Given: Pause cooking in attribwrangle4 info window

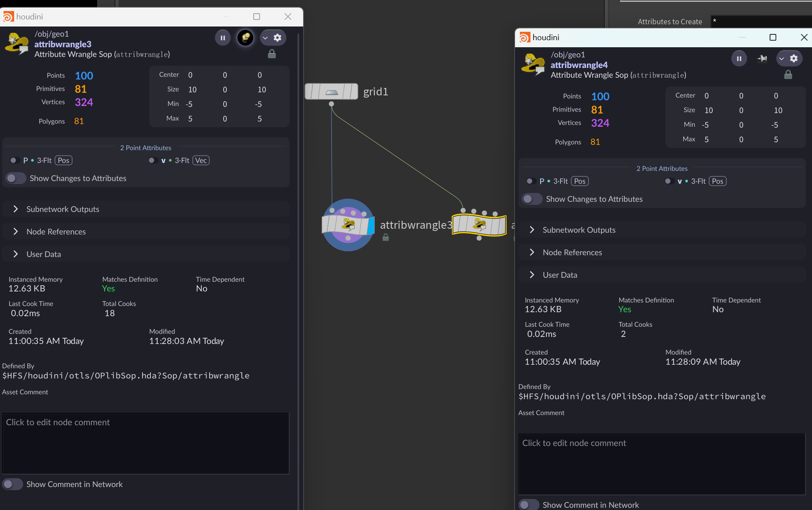Looking at the screenshot, I should point(739,59).
